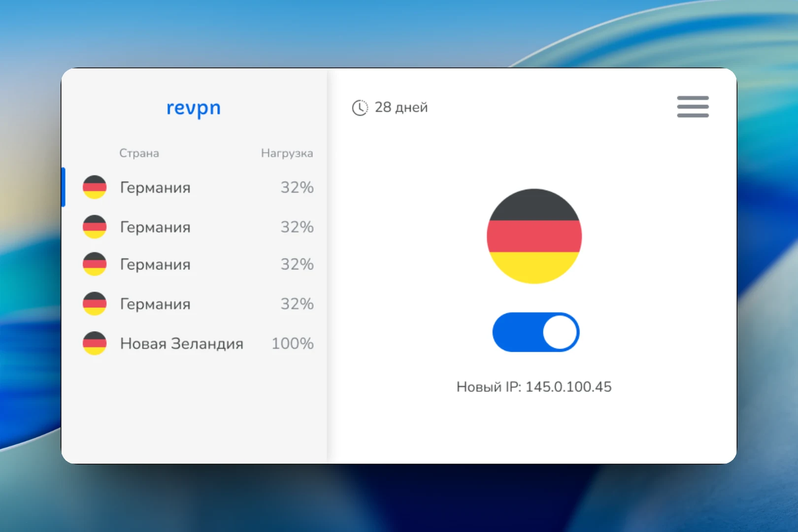Click 32% load in the blue-marked Германия row

coord(297,187)
